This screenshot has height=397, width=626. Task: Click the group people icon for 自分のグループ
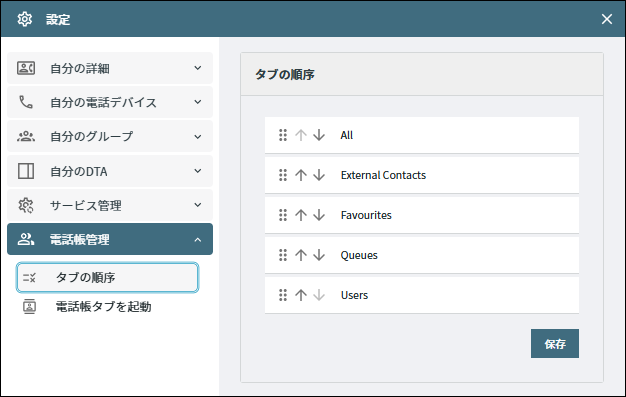tap(26, 136)
